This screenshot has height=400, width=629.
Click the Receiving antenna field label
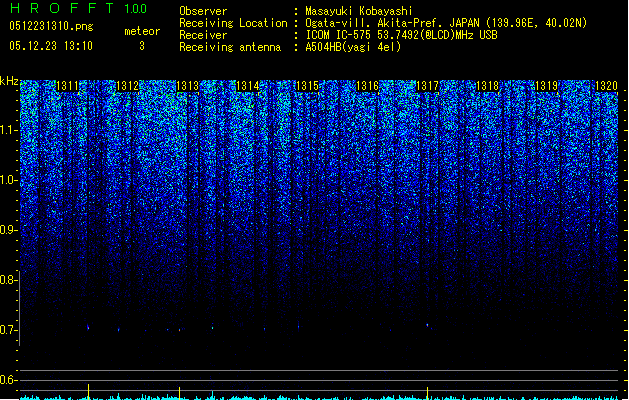click(x=230, y=47)
